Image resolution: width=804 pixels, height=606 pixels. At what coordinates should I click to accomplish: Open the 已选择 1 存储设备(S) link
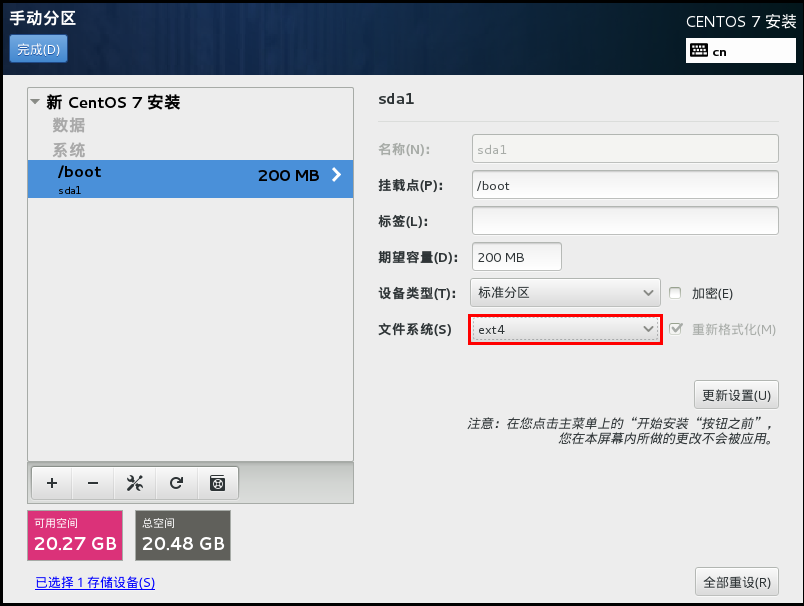point(95,582)
